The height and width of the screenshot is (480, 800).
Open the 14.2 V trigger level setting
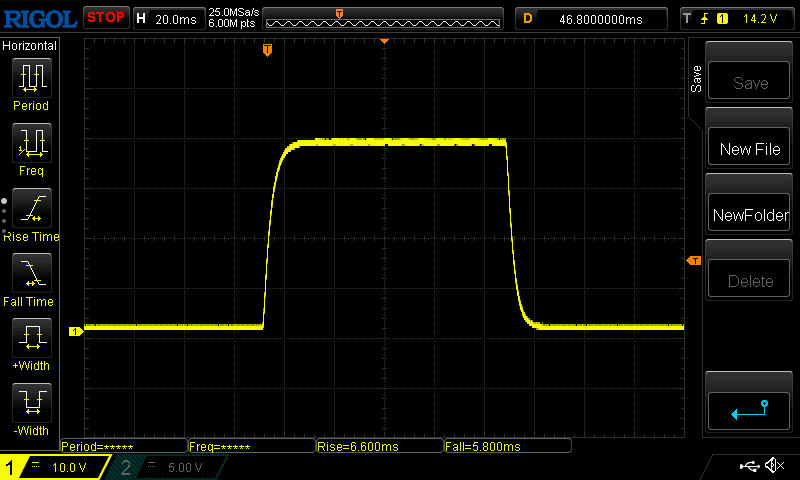tap(763, 18)
